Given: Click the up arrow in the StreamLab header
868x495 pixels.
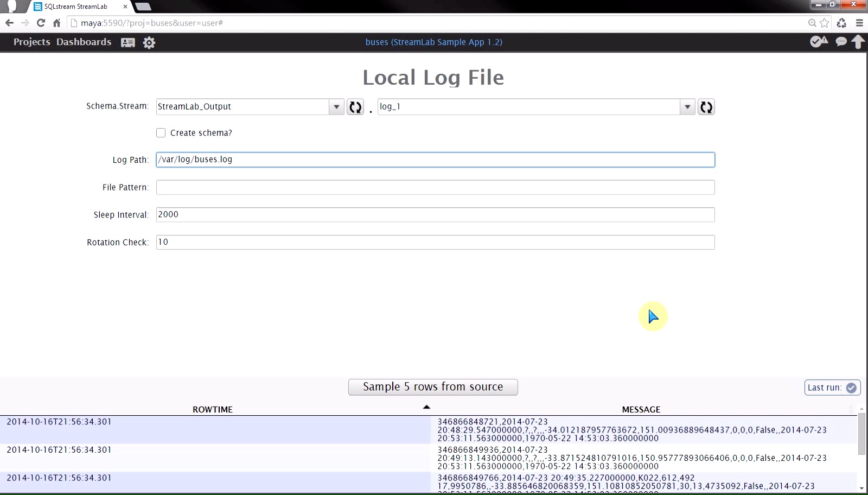Looking at the screenshot, I should click(858, 42).
